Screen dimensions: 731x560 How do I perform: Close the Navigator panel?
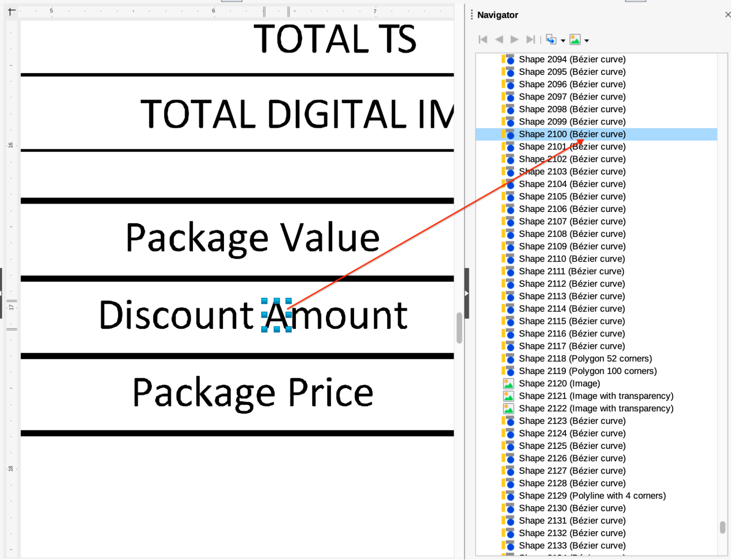pos(727,15)
